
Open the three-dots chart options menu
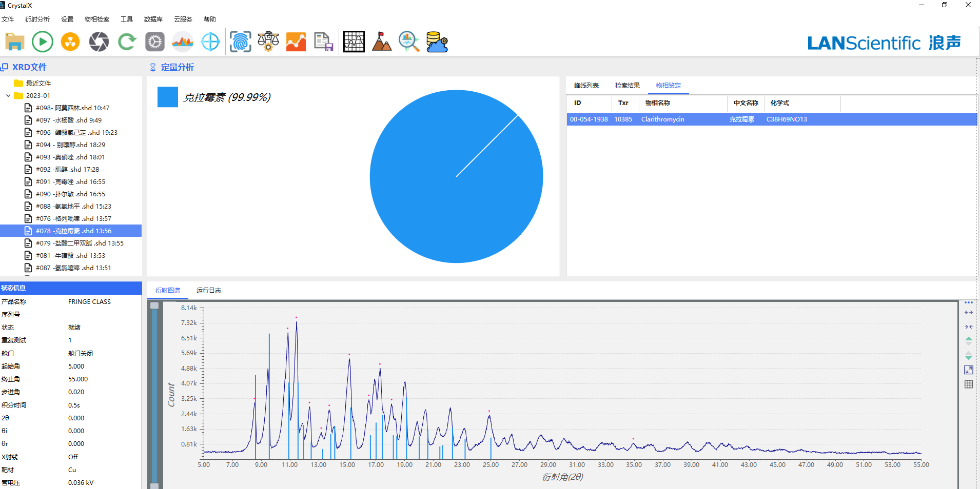pos(969,303)
